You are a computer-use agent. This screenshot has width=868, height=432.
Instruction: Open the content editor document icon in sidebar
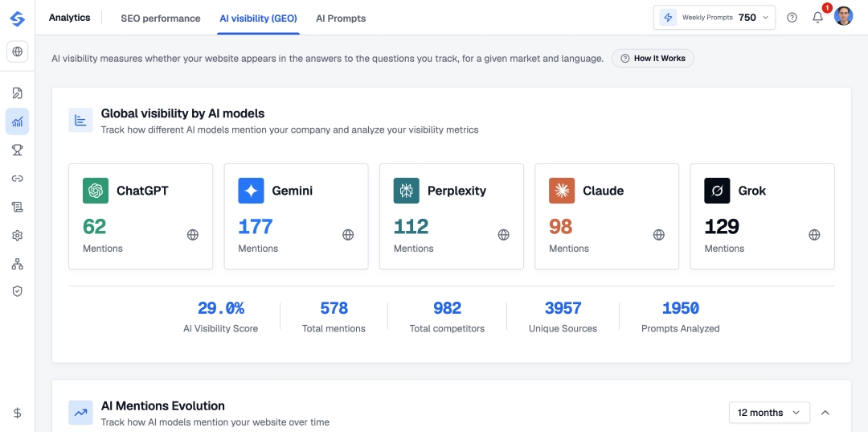point(17,93)
